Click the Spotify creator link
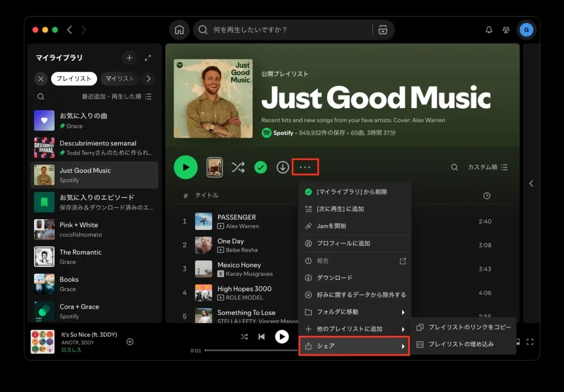The image size is (564, 392). point(283,133)
